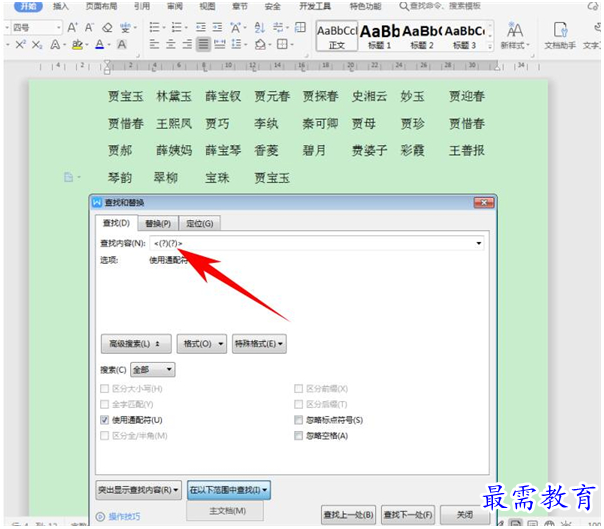
Task: Click the borders icon
Action: (x=282, y=45)
